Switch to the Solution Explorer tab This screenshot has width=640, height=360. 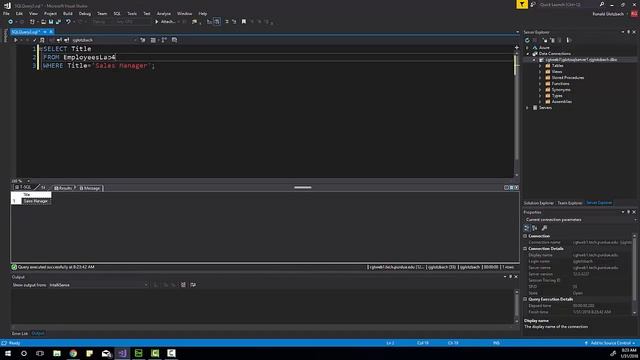click(538, 203)
